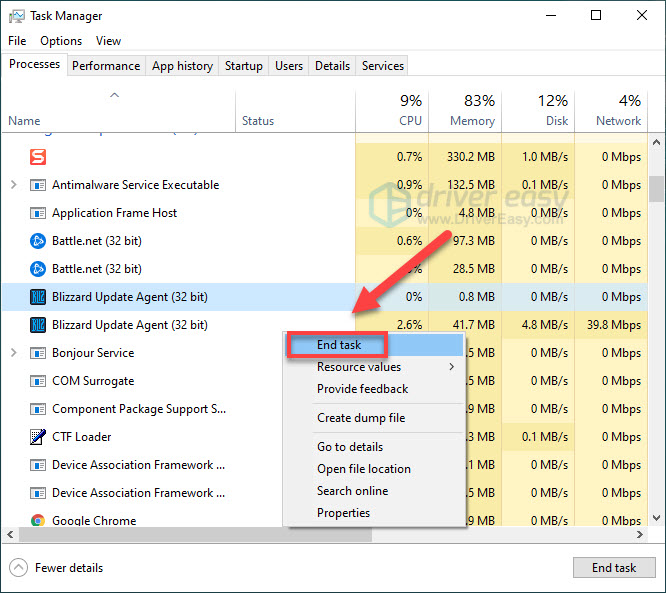Select Open file location in the context menu

coord(364,469)
